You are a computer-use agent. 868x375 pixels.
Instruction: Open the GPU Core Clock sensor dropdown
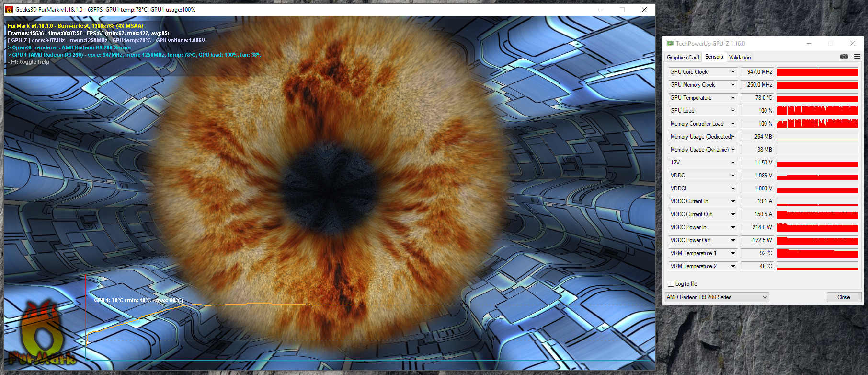click(x=733, y=72)
